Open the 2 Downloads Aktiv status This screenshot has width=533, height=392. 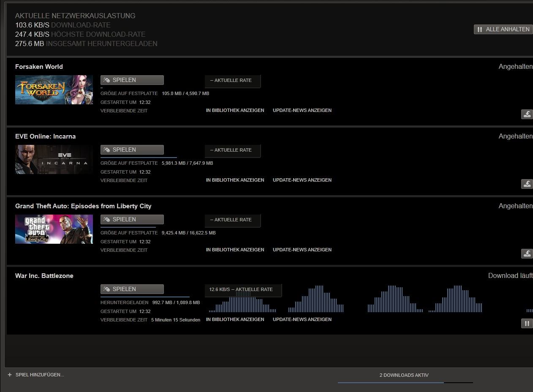(404, 375)
